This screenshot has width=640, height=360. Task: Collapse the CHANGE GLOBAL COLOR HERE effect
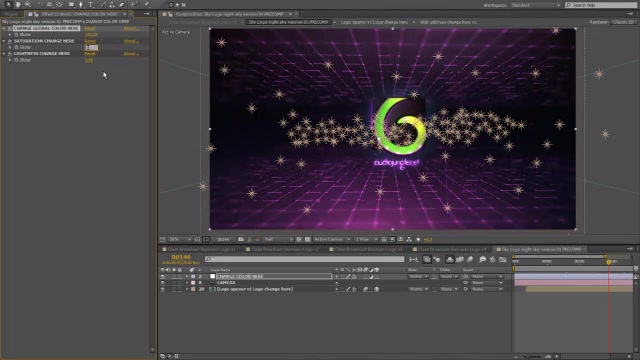click(4, 29)
